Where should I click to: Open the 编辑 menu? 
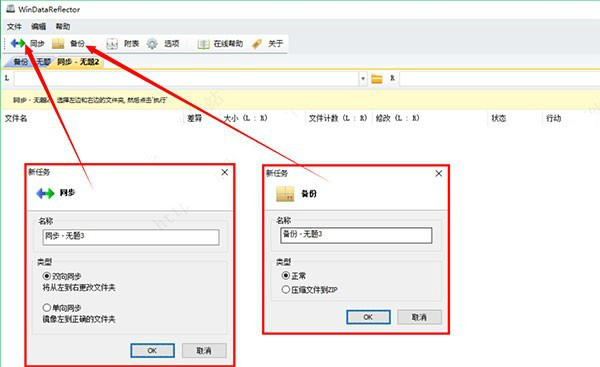[38, 26]
